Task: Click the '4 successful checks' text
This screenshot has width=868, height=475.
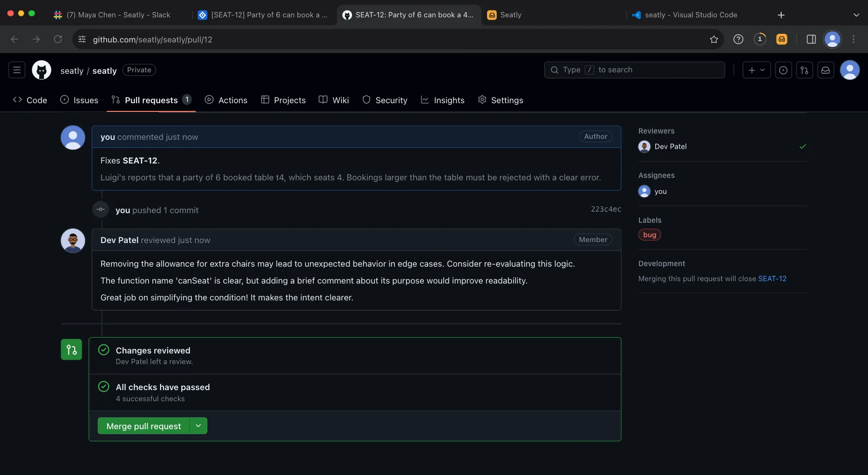Action: 150,399
